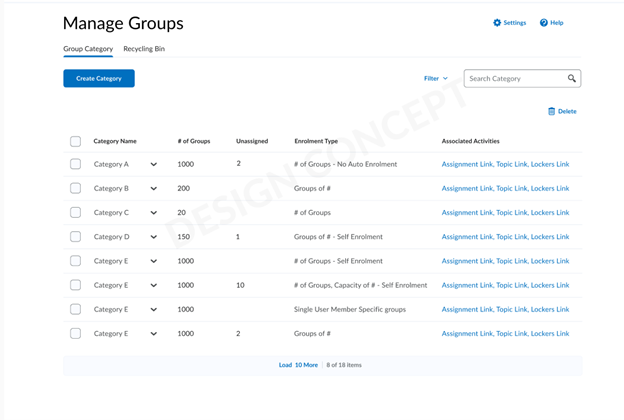Click 'Groups of # - Self Enrolment' text
The height and width of the screenshot is (420, 624).
tap(338, 237)
